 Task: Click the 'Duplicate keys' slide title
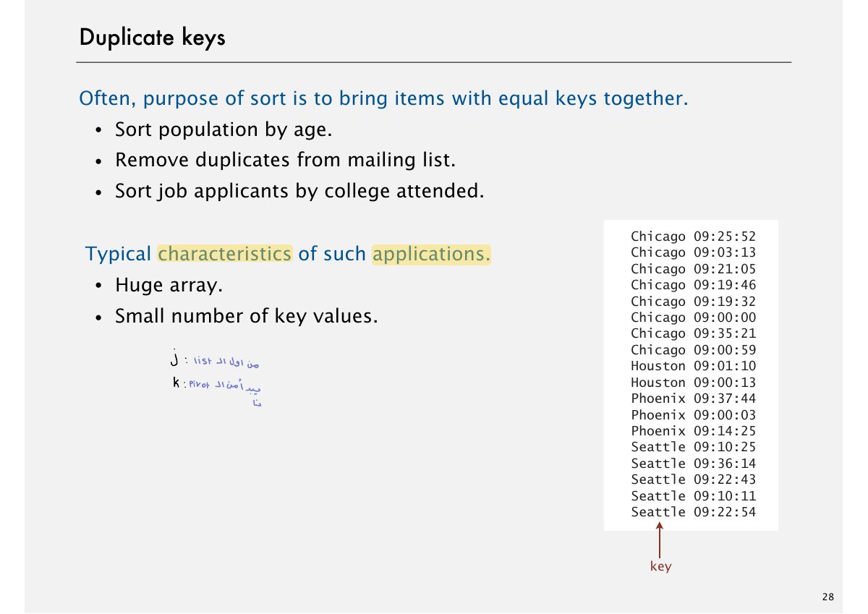[x=152, y=37]
